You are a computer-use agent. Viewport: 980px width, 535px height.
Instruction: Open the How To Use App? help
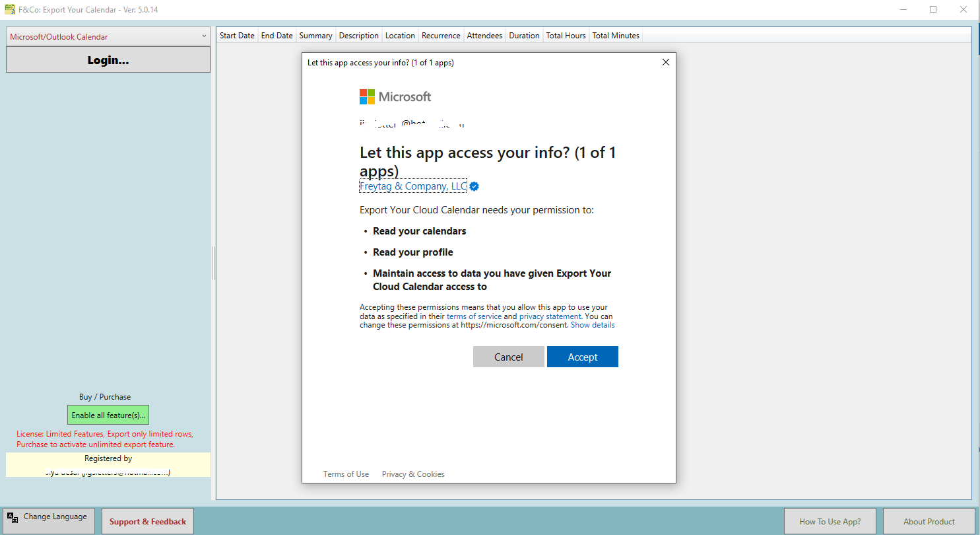pyautogui.click(x=830, y=521)
